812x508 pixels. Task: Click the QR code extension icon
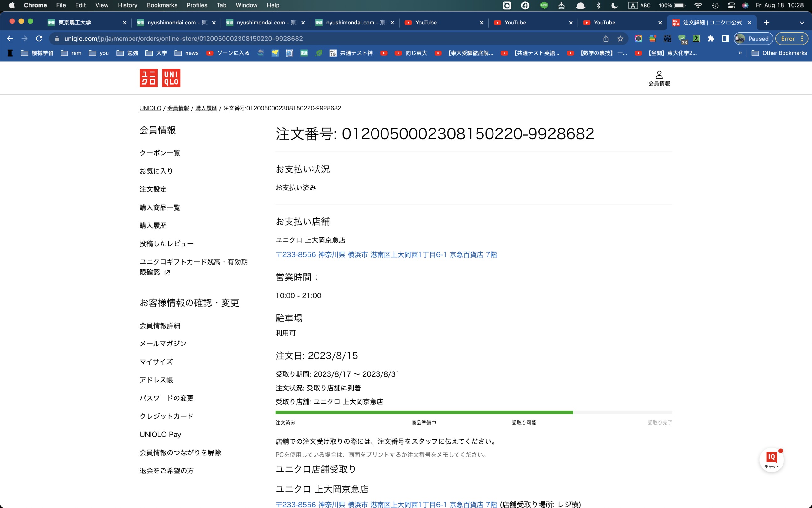pyautogui.click(x=667, y=39)
